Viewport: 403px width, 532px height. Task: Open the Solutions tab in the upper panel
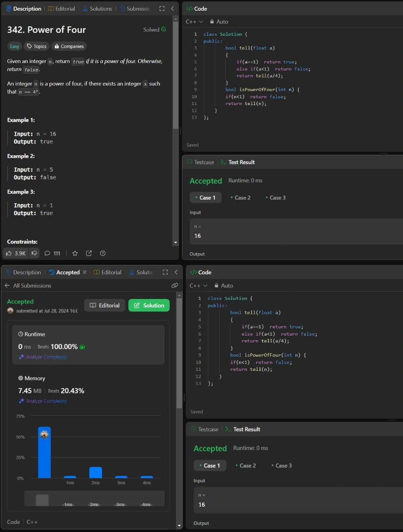(97, 9)
